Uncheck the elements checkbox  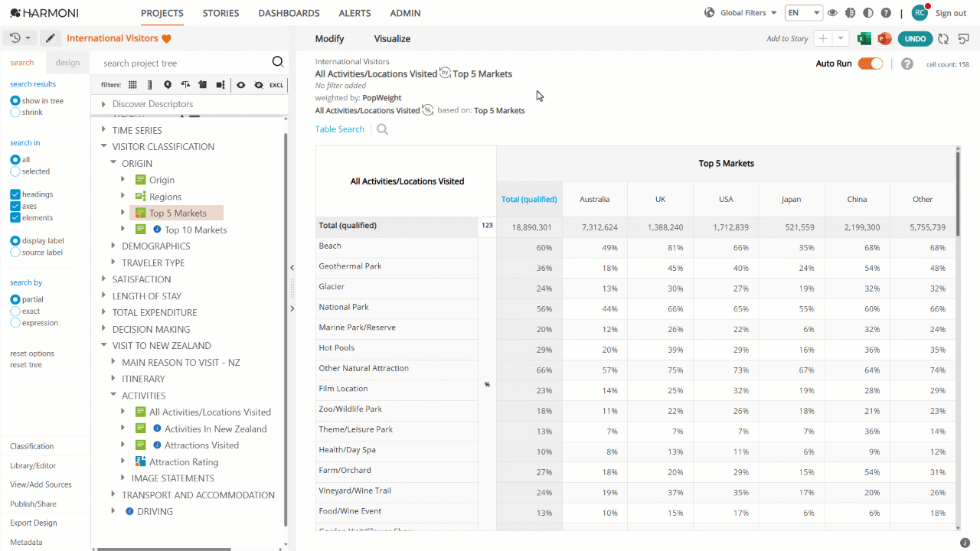pos(15,217)
